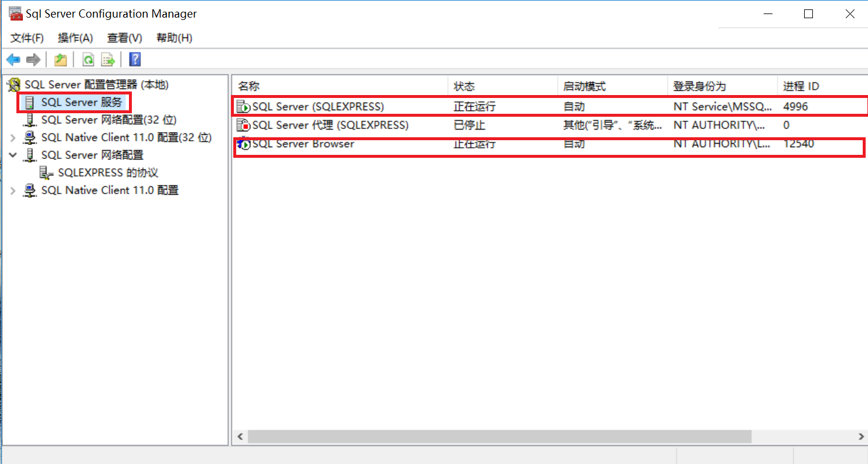The height and width of the screenshot is (464, 868).
Task: Click the 自动 start mode of SQL Server Browser
Action: click(x=574, y=144)
